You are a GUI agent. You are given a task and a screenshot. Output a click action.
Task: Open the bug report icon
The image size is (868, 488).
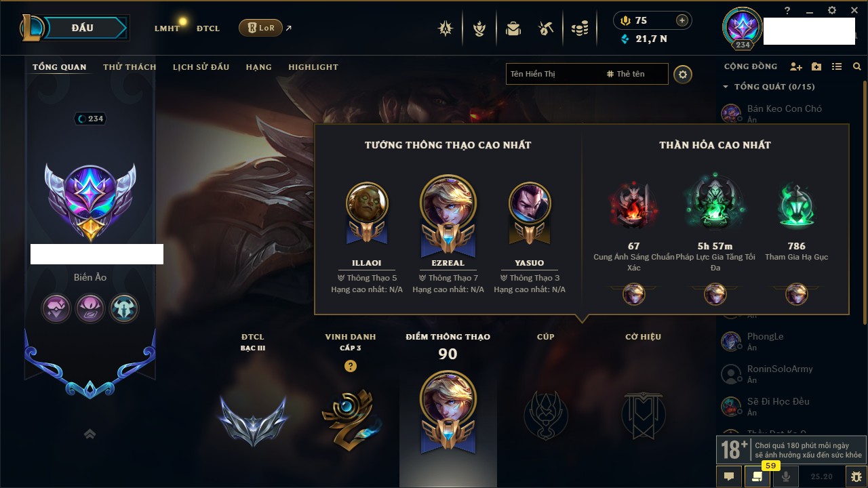[856, 476]
